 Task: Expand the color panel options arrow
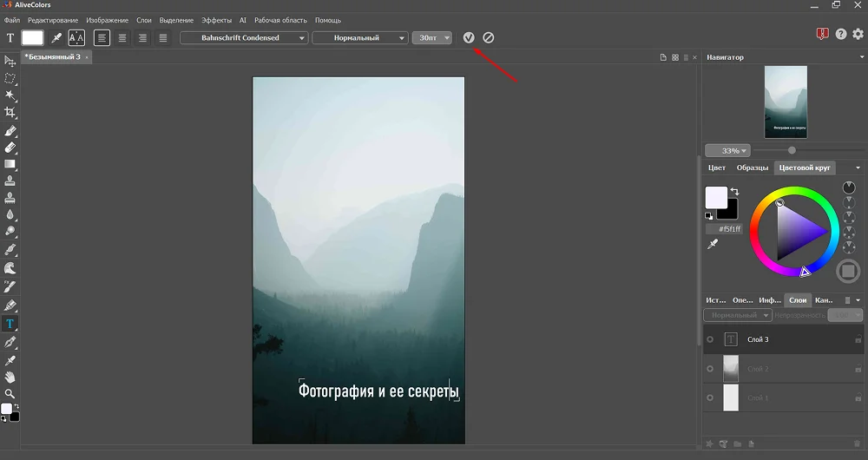click(858, 168)
